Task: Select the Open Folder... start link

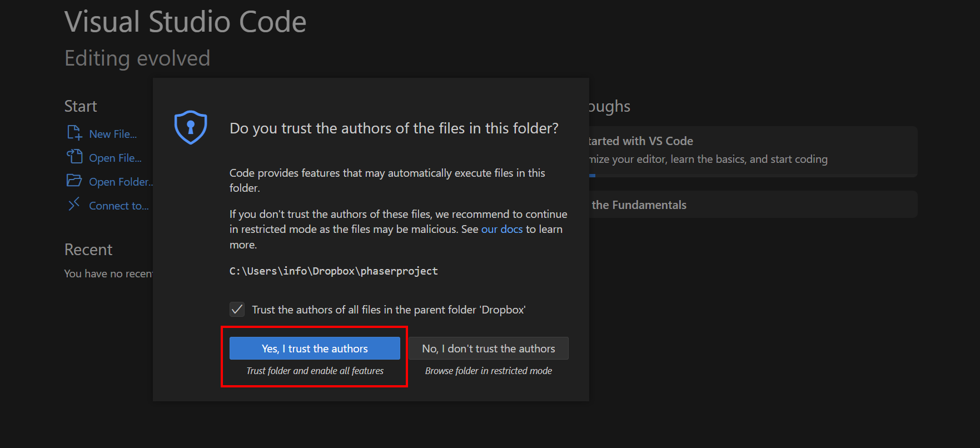Action: 121,182
